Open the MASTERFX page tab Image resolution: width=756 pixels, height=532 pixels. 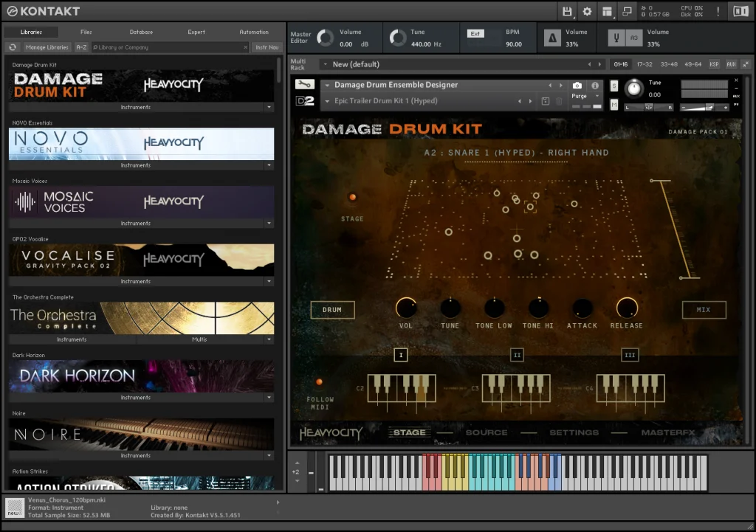point(668,432)
